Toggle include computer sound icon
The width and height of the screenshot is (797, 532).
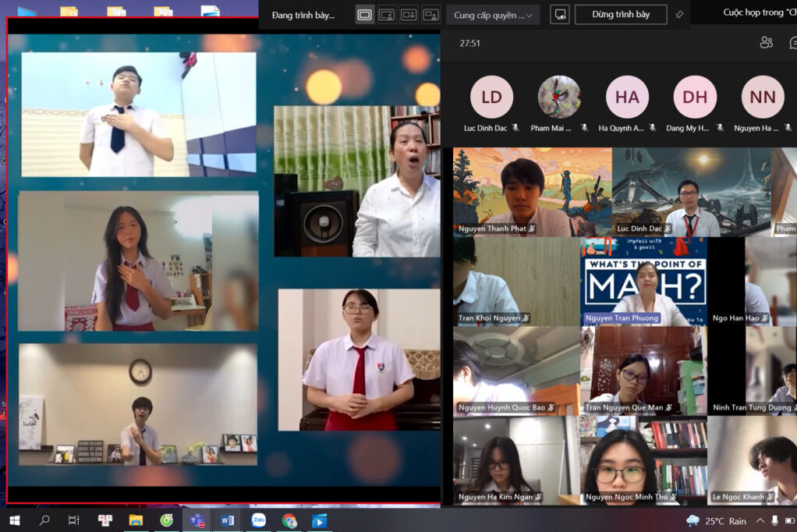tap(560, 15)
